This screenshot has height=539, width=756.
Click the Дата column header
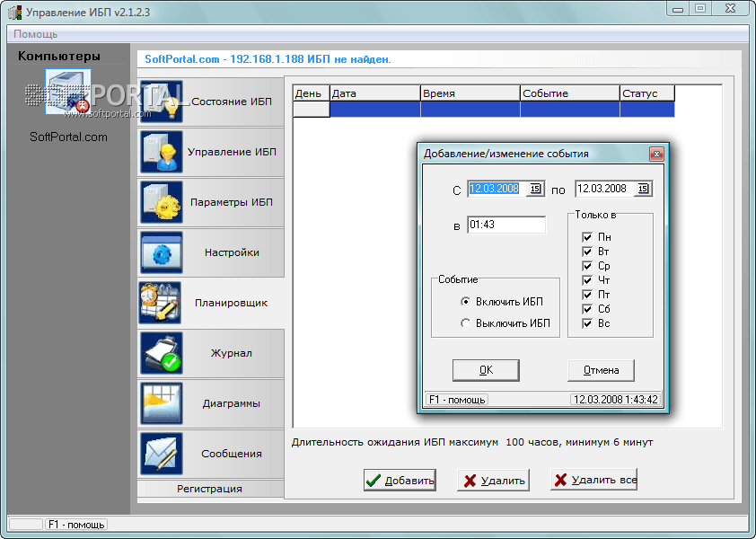(x=375, y=93)
